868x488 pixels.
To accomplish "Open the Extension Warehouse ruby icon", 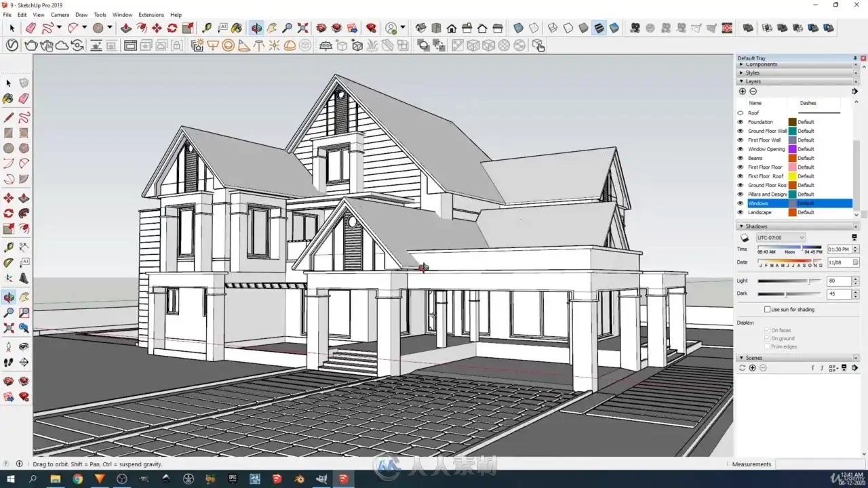I will click(x=371, y=28).
